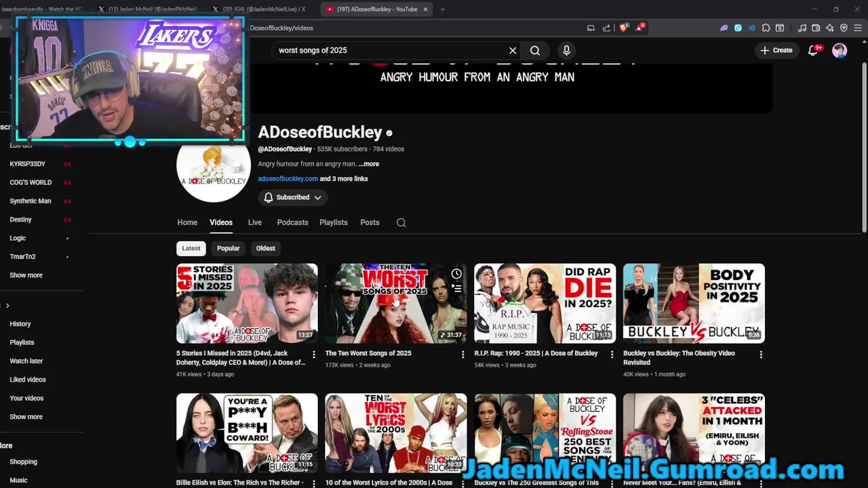The image size is (868, 488).
Task: Open the browser hamburger main menu
Action: (858, 28)
